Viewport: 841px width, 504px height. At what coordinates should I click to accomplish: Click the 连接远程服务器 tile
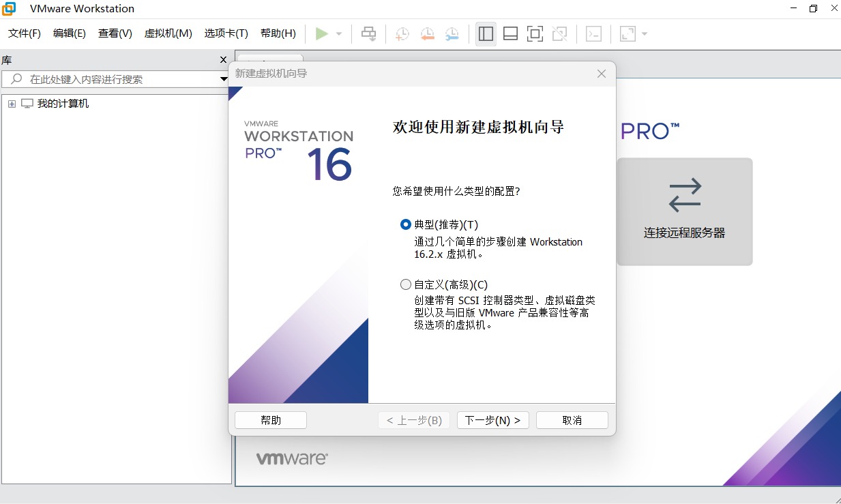(x=685, y=211)
